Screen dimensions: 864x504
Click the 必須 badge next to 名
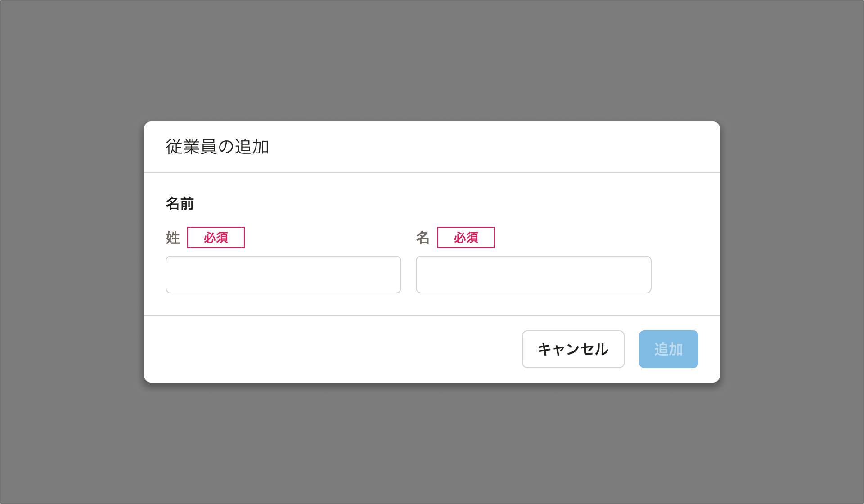(x=466, y=237)
